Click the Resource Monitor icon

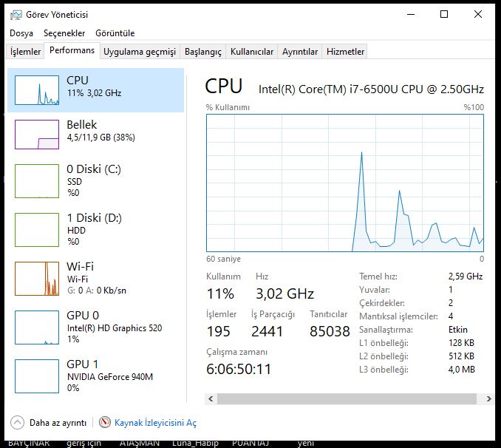105,423
